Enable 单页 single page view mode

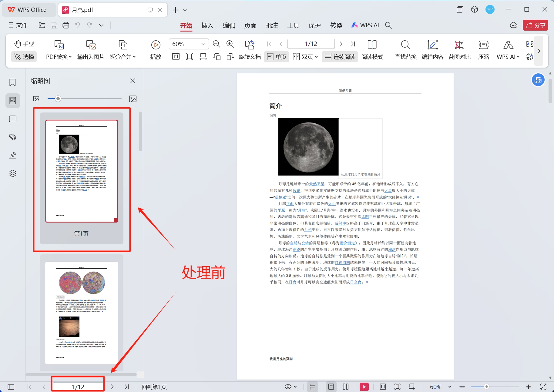tap(276, 56)
